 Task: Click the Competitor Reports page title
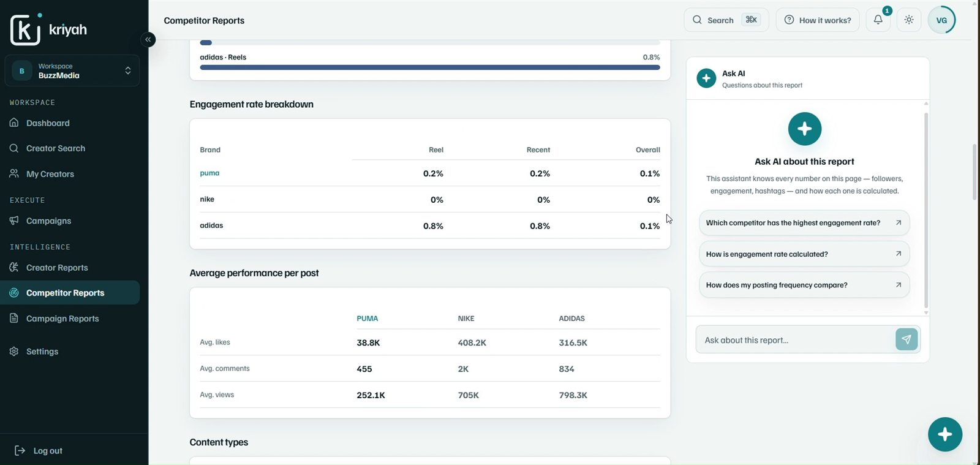[204, 20]
